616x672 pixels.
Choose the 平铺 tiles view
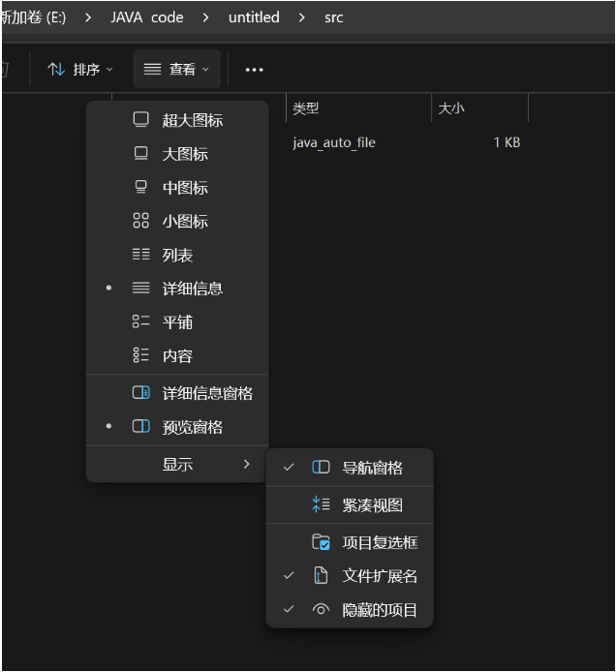(x=177, y=322)
